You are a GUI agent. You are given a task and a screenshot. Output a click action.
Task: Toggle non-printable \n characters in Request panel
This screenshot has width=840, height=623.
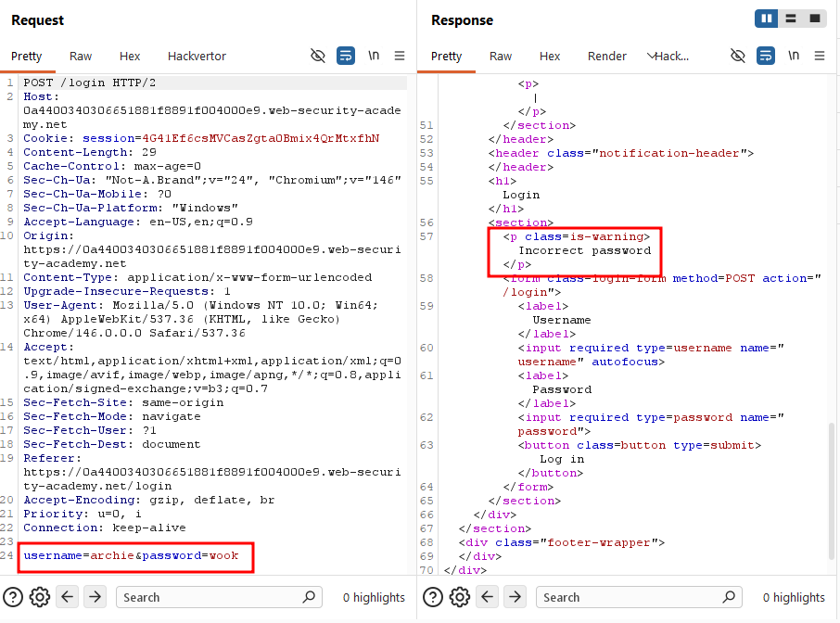[x=374, y=56]
